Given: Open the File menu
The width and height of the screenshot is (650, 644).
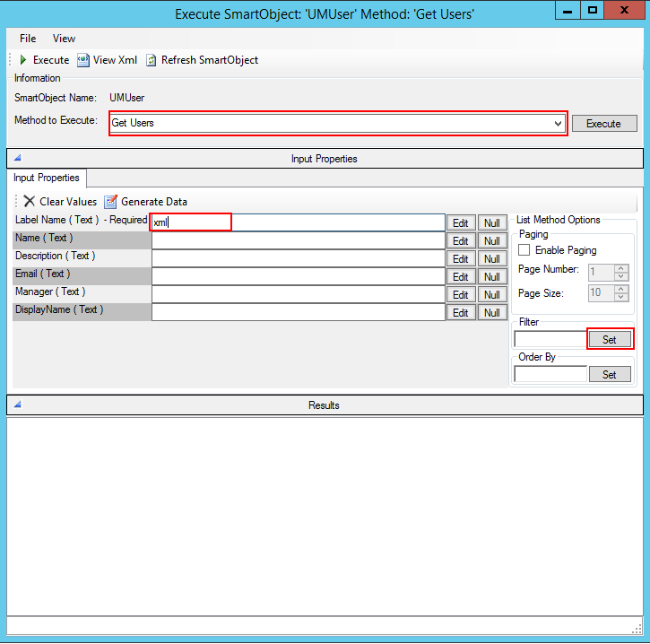Looking at the screenshot, I should click(28, 39).
